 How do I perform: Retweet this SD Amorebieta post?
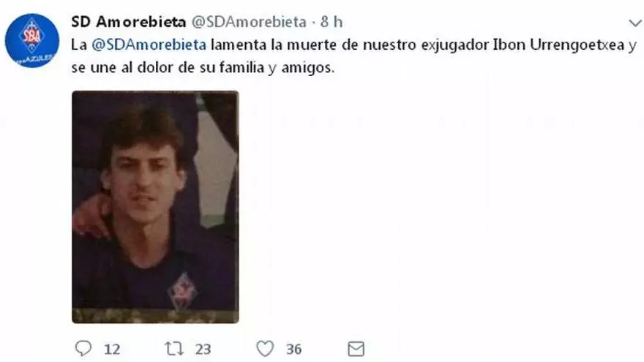[x=173, y=349]
